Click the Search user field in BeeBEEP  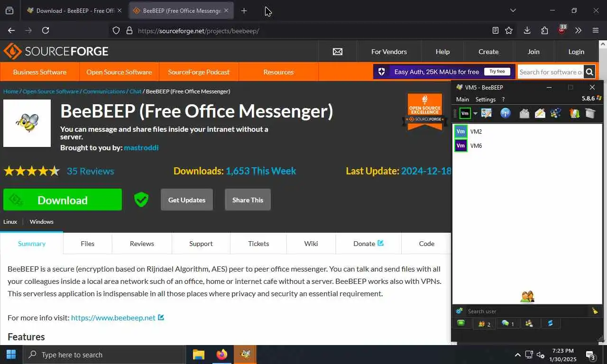pyautogui.click(x=526, y=311)
